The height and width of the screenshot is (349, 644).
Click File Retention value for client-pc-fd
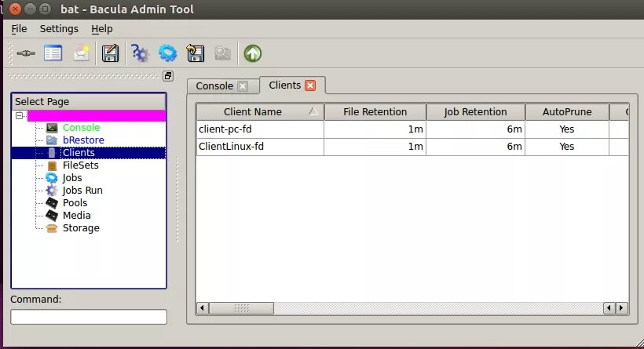click(375, 129)
